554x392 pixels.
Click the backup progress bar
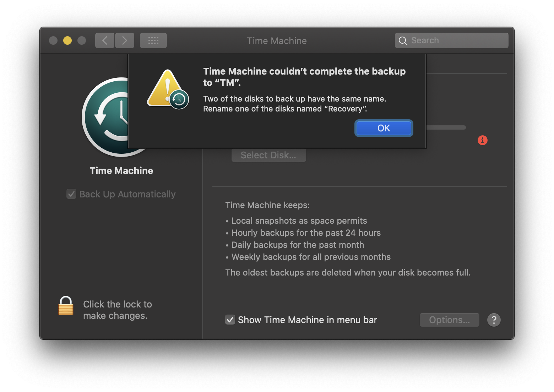point(446,127)
